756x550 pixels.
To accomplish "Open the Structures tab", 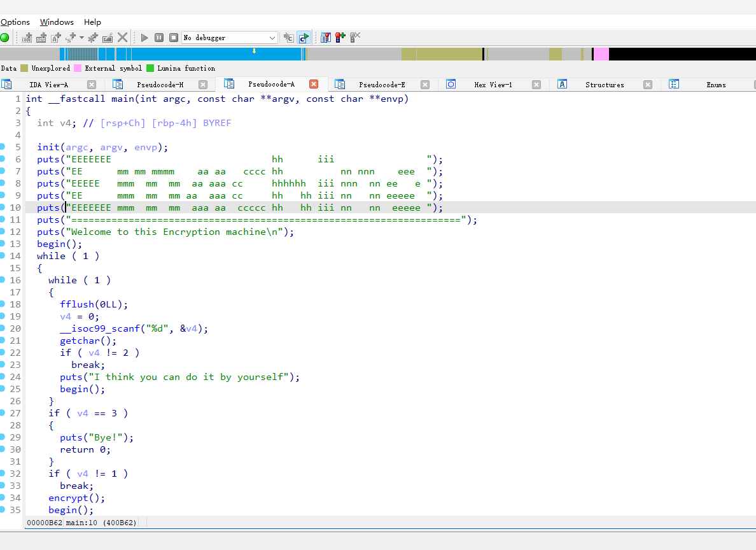I will (x=605, y=85).
